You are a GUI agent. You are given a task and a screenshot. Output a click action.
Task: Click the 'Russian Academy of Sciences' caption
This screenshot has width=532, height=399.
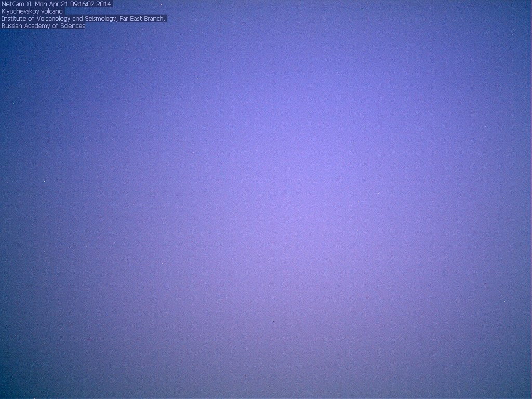pos(43,26)
